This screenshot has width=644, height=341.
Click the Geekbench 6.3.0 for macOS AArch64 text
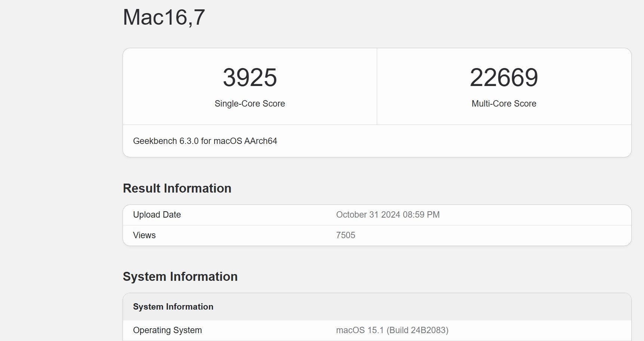[205, 141]
